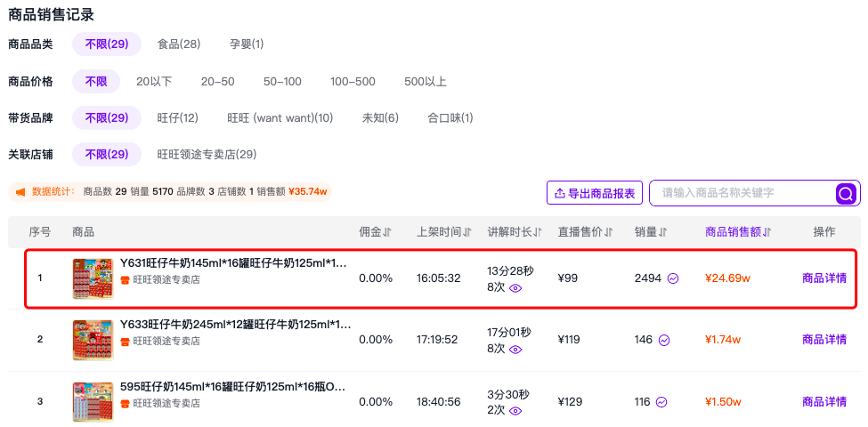Select the 20-50 price range filter
This screenshot has width=868, height=427.
(217, 82)
